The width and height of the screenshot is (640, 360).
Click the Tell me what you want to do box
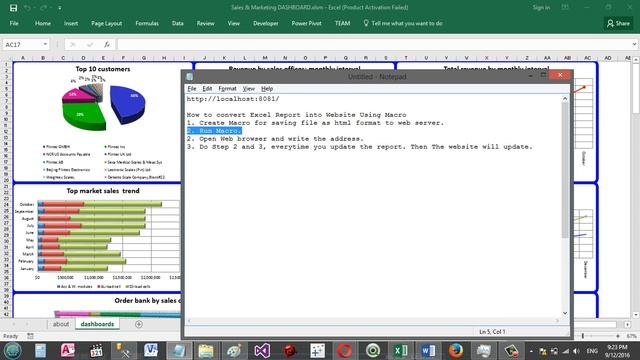[x=403, y=23]
